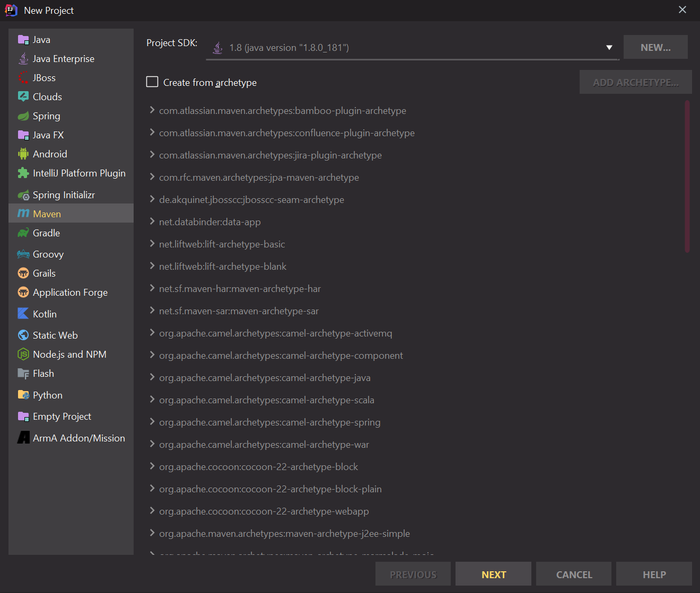Choose Kotlin project type label
700x593 pixels.
tap(45, 314)
